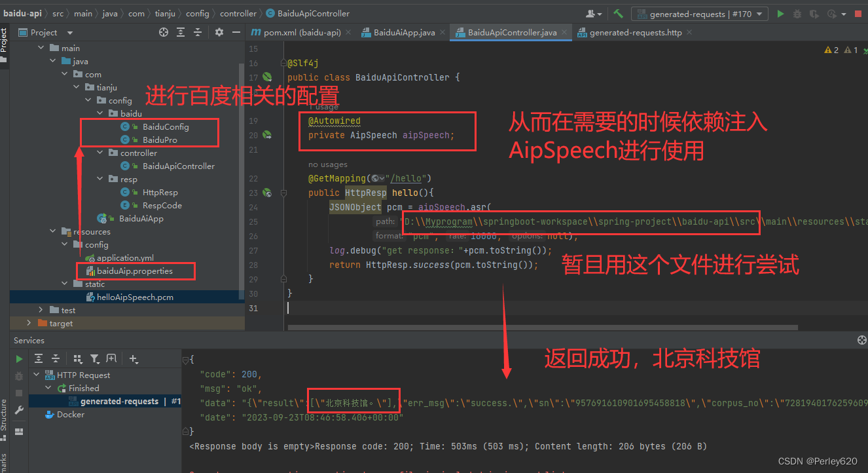Hide the Project tool window
This screenshot has height=473, width=868.
(236, 32)
